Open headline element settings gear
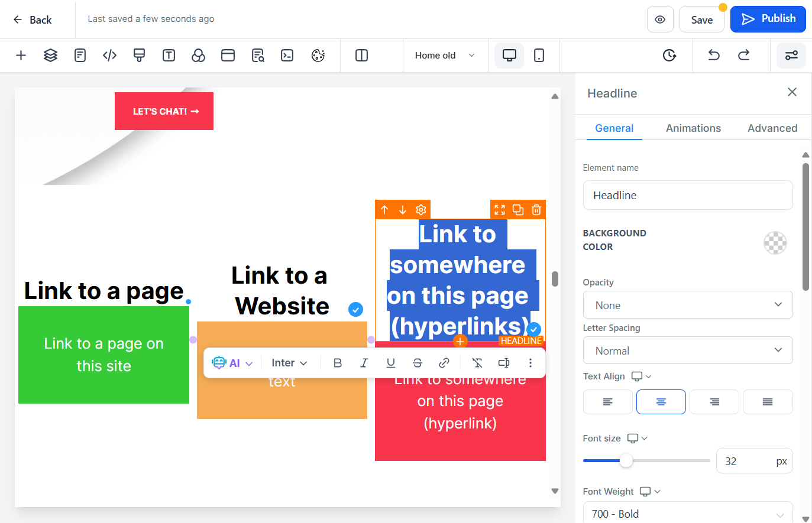The height and width of the screenshot is (523, 812). pos(421,210)
